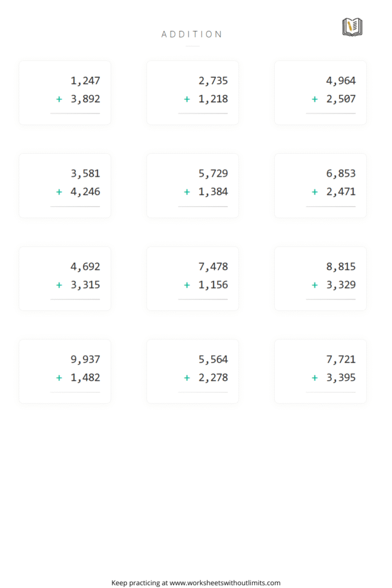Click the answer line under 6,853 + 2,471
This screenshot has width=392, height=588.
[331, 206]
